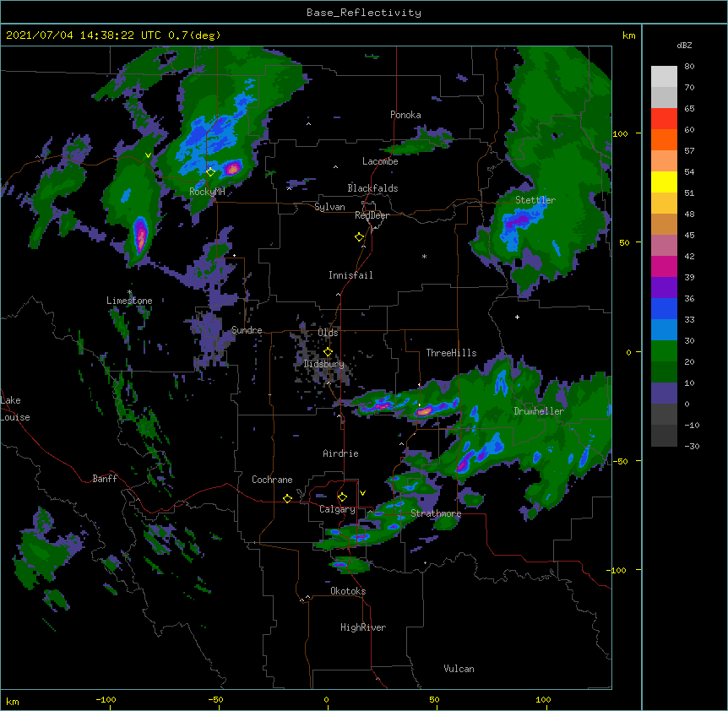
Task: Click the white asterisk above Limestone label
Action: click(129, 292)
